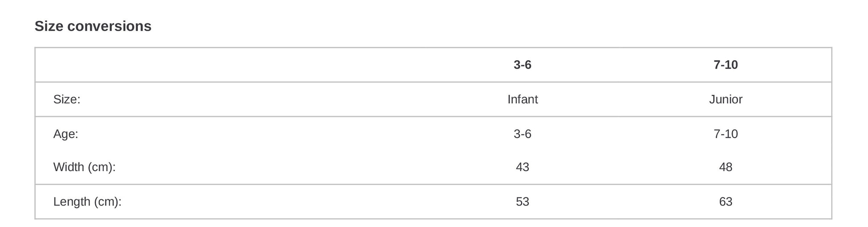This screenshot has width=868, height=227.
Task: Click the 'Junior' size cell
Action: point(725,99)
